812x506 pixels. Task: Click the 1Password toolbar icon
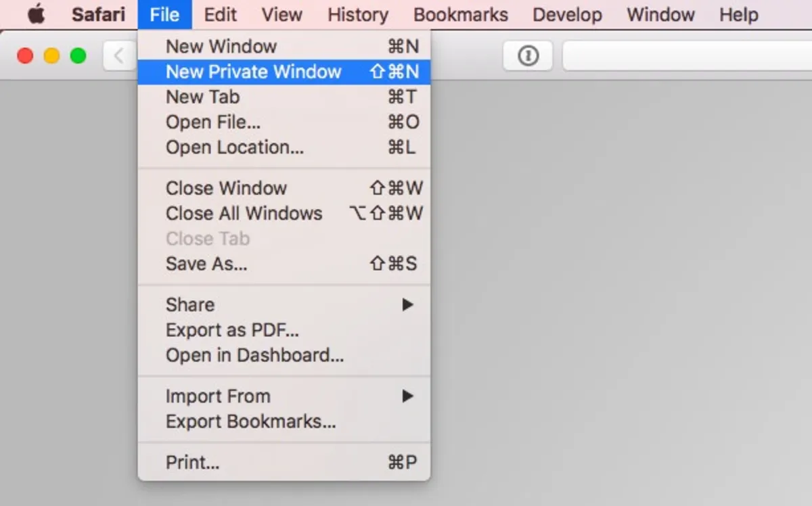[x=528, y=56]
